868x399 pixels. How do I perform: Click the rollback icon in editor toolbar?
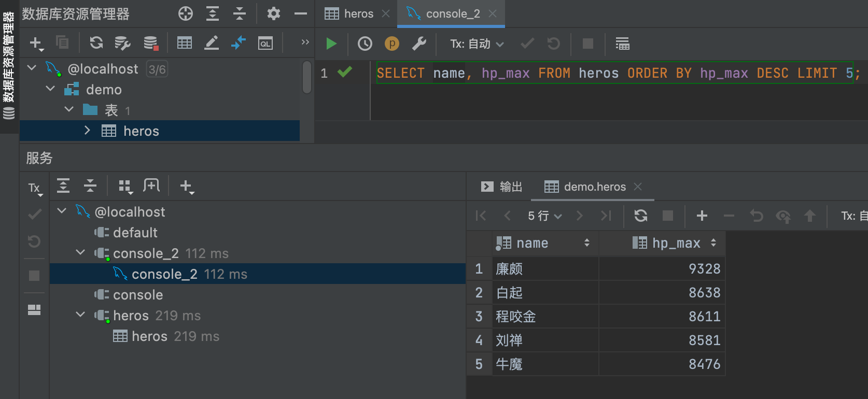[x=554, y=44]
